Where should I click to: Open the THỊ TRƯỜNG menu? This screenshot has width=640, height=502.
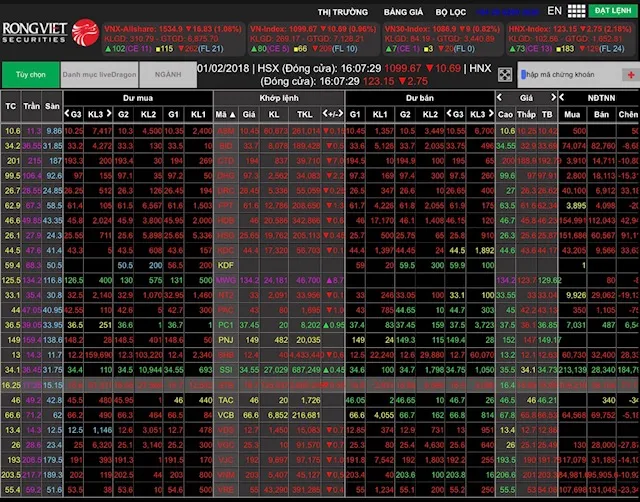coord(342,11)
